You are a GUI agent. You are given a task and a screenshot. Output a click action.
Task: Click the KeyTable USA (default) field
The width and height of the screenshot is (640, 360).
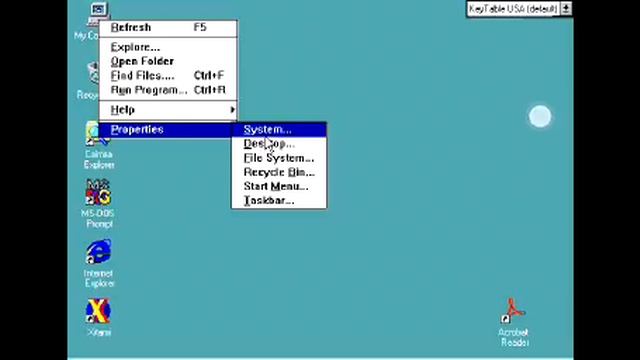[x=513, y=9]
